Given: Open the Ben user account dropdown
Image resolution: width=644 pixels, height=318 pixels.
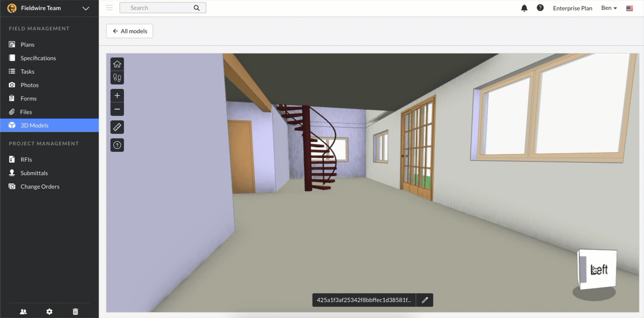Looking at the screenshot, I should pos(609,8).
